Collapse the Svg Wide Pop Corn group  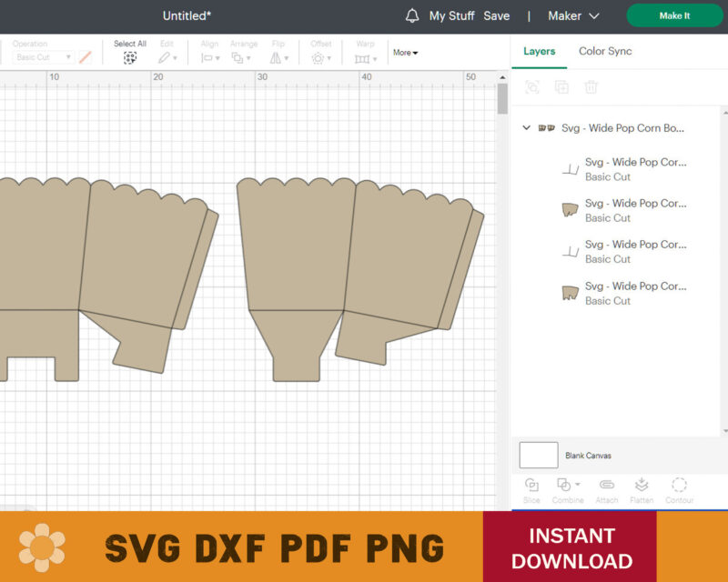click(x=526, y=127)
